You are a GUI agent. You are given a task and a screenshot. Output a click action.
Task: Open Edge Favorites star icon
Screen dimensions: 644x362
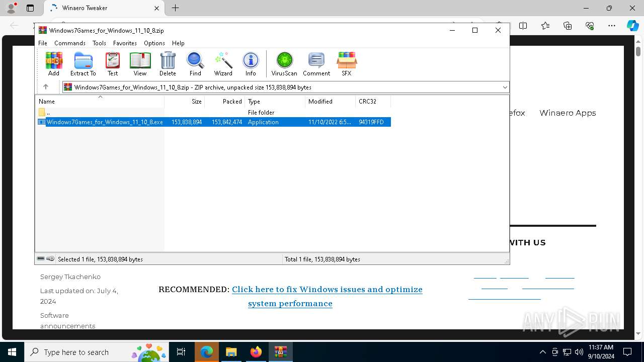(x=545, y=26)
